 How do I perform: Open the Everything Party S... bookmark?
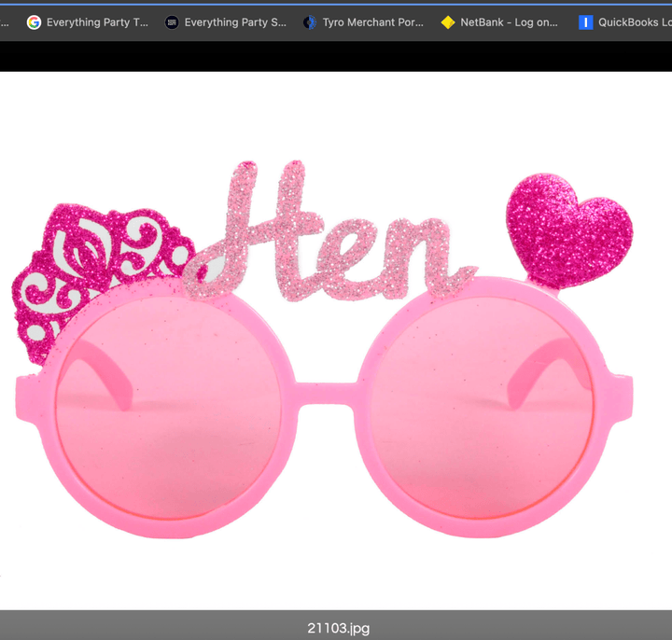click(235, 22)
